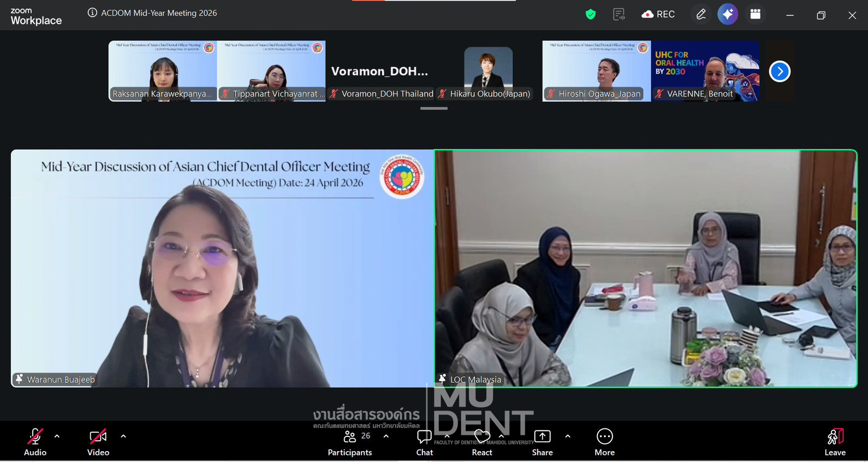868x462 pixels.
Task: Click the green encryption shield icon
Action: coord(590,14)
